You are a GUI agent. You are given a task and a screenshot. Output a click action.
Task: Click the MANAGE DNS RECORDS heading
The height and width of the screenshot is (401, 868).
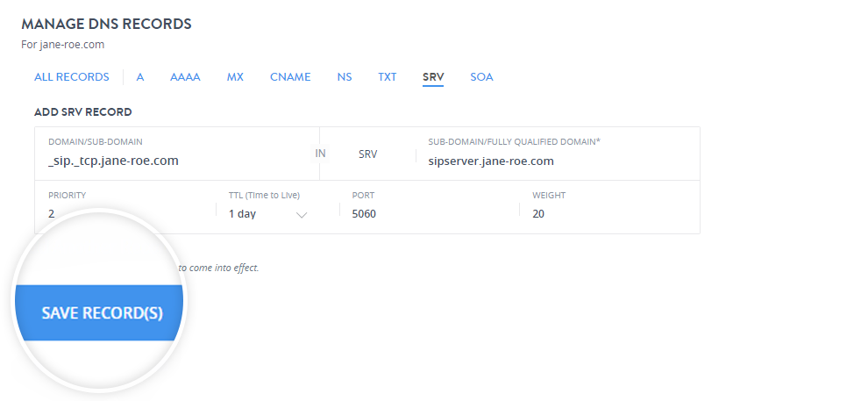tap(106, 24)
